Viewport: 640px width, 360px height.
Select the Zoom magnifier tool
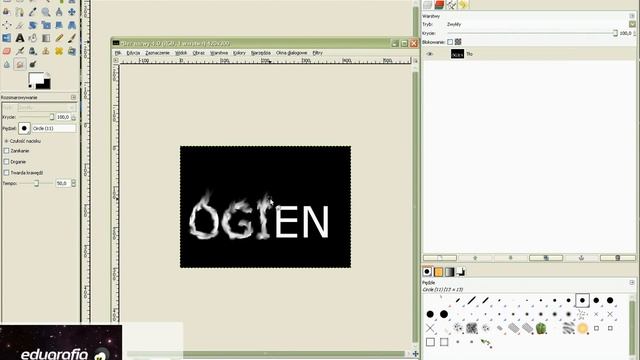click(x=46, y=12)
